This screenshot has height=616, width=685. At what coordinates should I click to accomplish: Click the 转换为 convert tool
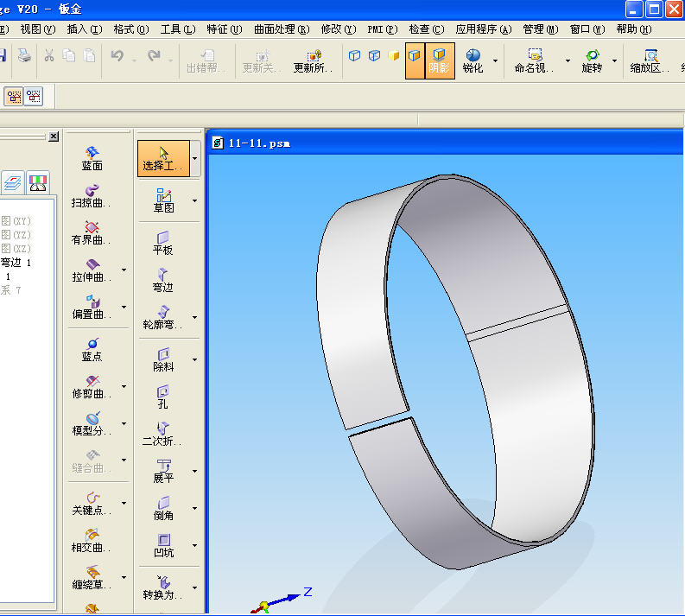coord(162,587)
